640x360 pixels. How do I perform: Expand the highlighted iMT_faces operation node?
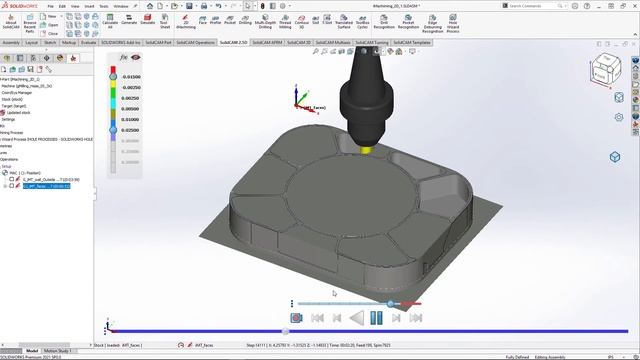(x=5, y=186)
